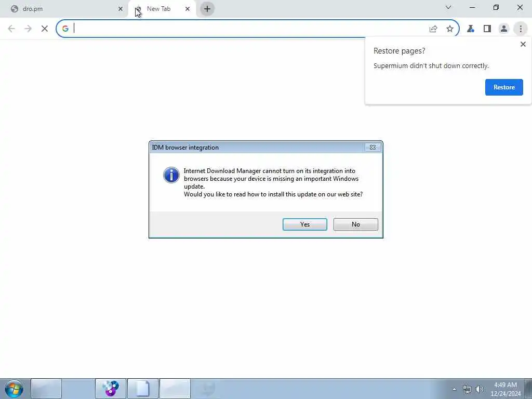Open the user profile menu
This screenshot has width=532, height=399.
click(x=504, y=29)
